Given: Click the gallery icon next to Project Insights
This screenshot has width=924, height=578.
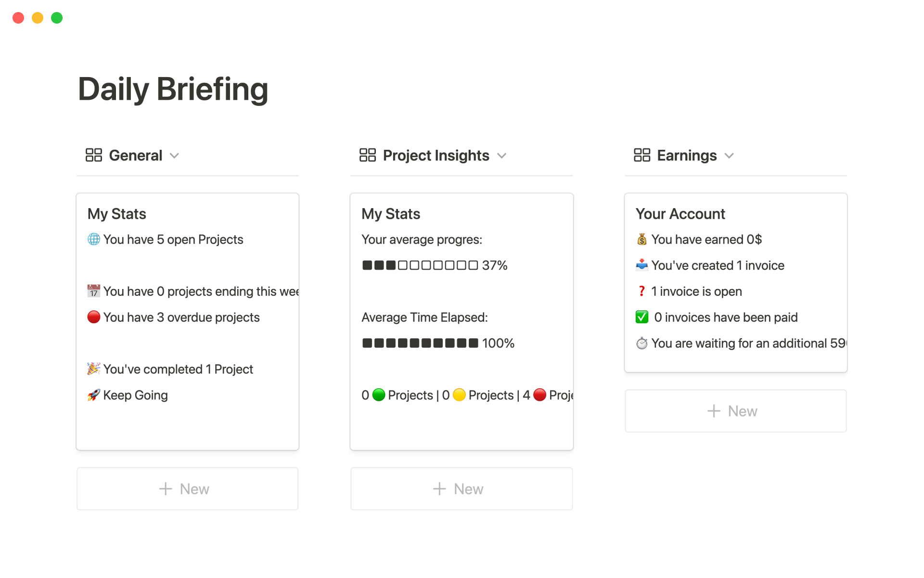Looking at the screenshot, I should coord(367,155).
